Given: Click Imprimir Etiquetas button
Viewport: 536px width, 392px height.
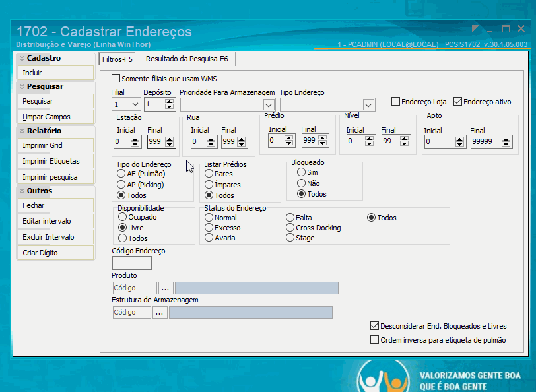Looking at the screenshot, I should pyautogui.click(x=55, y=161).
